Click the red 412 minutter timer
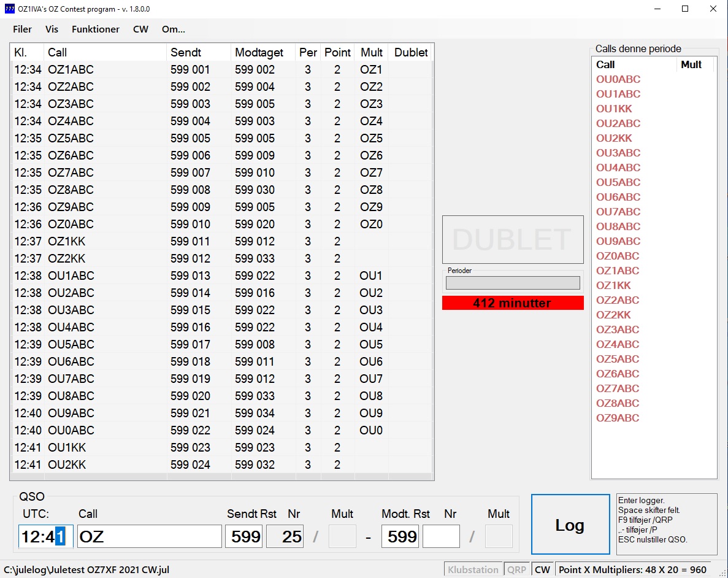Image resolution: width=728 pixels, height=578 pixels. (x=513, y=303)
